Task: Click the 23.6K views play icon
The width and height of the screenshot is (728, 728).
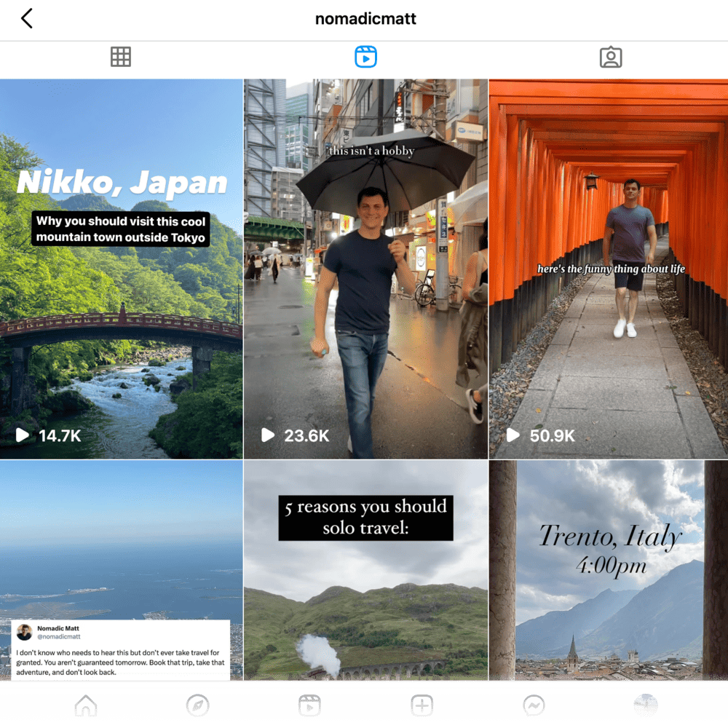Action: click(268, 435)
